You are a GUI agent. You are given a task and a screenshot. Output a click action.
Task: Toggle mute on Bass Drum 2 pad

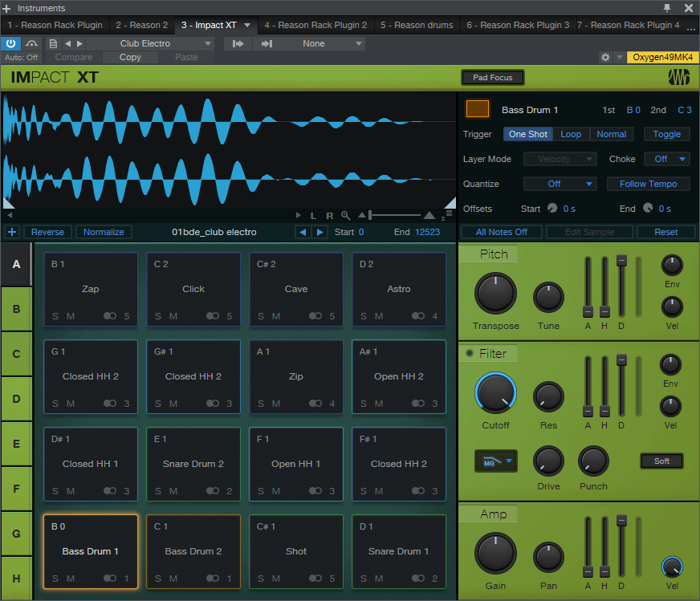tap(173, 579)
